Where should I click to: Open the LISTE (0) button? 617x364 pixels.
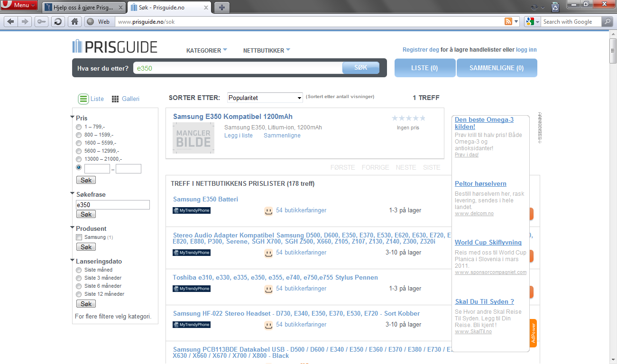[x=425, y=68]
